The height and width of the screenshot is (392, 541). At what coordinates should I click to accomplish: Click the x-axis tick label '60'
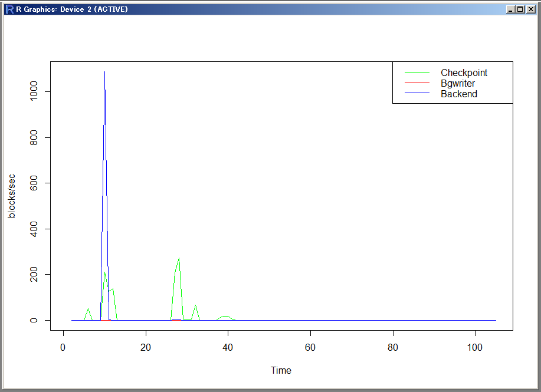tap(310, 347)
